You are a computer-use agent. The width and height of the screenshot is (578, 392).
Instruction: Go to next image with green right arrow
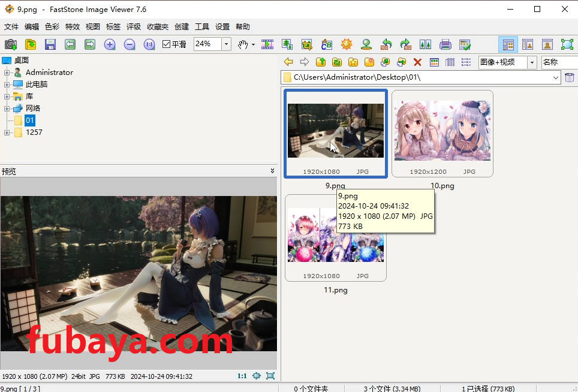(x=90, y=44)
